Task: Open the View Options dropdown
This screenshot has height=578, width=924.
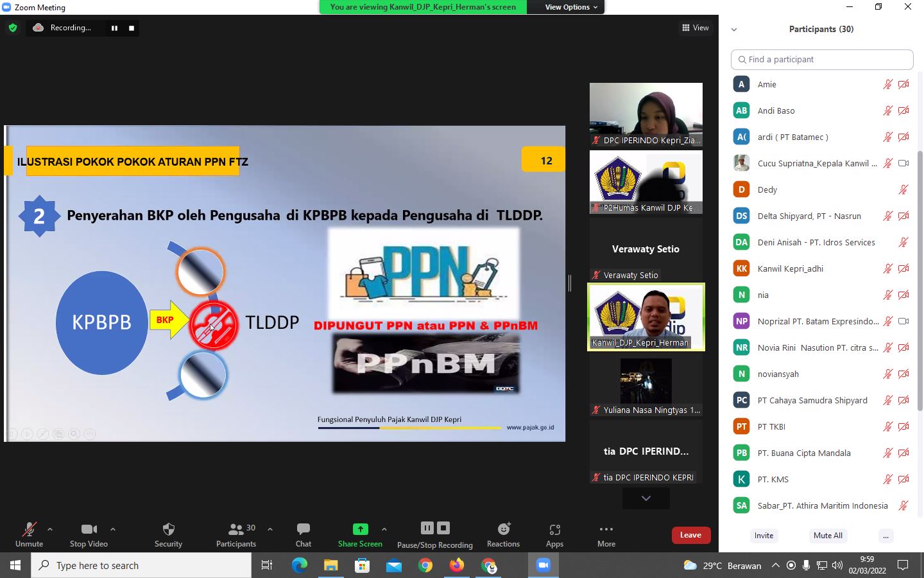Action: pos(570,7)
